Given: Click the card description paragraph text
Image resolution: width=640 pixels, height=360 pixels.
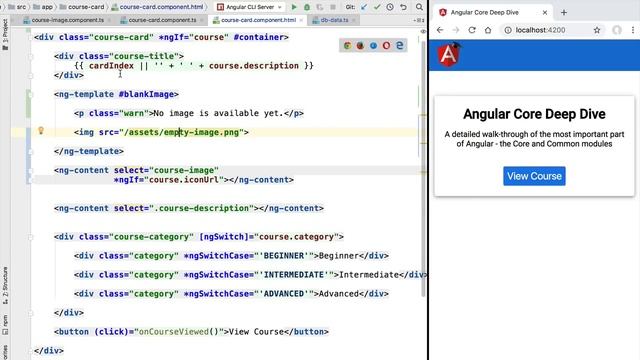Looking at the screenshot, I should pos(534,139).
